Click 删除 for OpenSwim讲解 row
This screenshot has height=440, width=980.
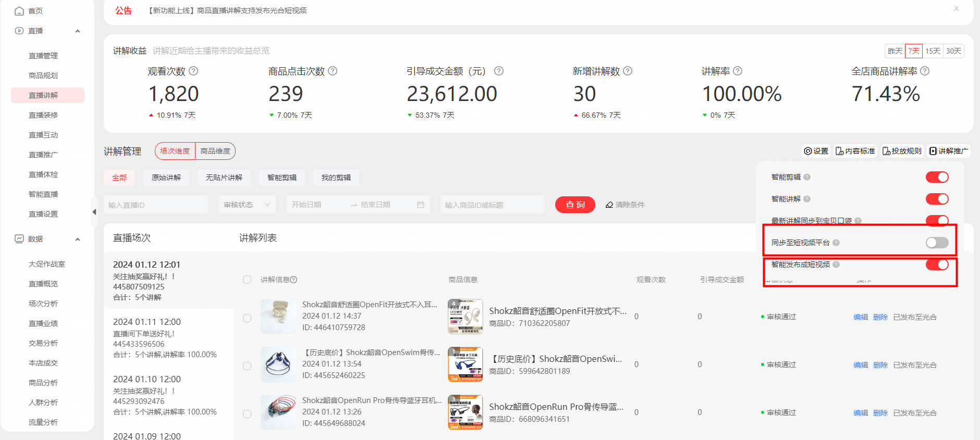point(880,365)
